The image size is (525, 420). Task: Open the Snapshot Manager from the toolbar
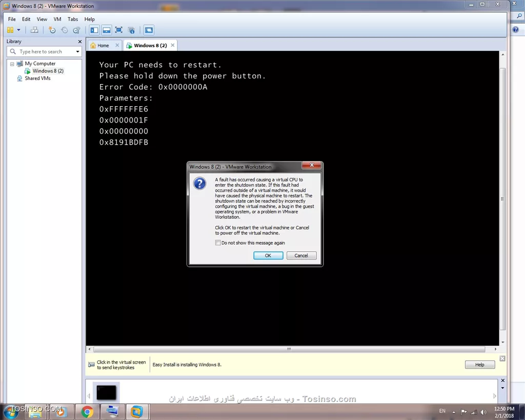[x=77, y=30]
